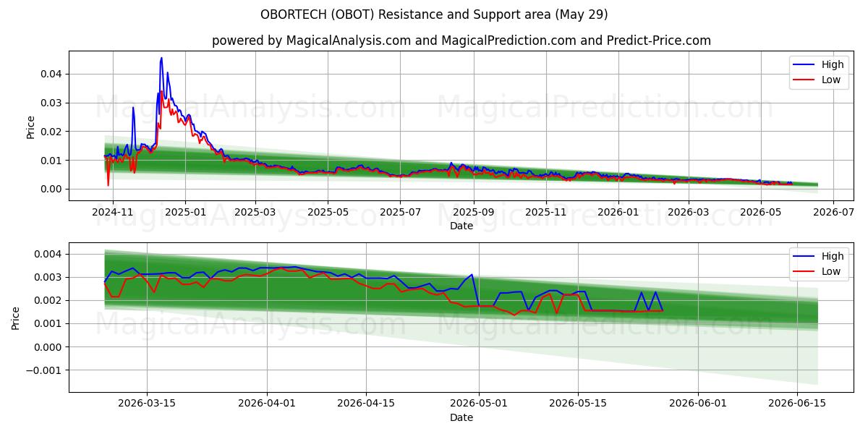The image size is (868, 434).
Task: Click the 'Price' axis label of bottom chart
Action: (x=17, y=318)
